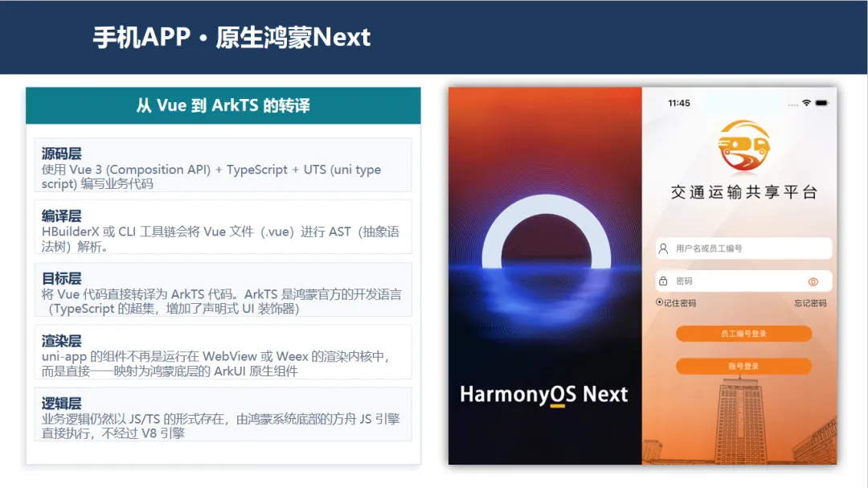Click the 从 Vue 到 ArkTS 的转译 header
The image size is (868, 488).
tap(223, 105)
